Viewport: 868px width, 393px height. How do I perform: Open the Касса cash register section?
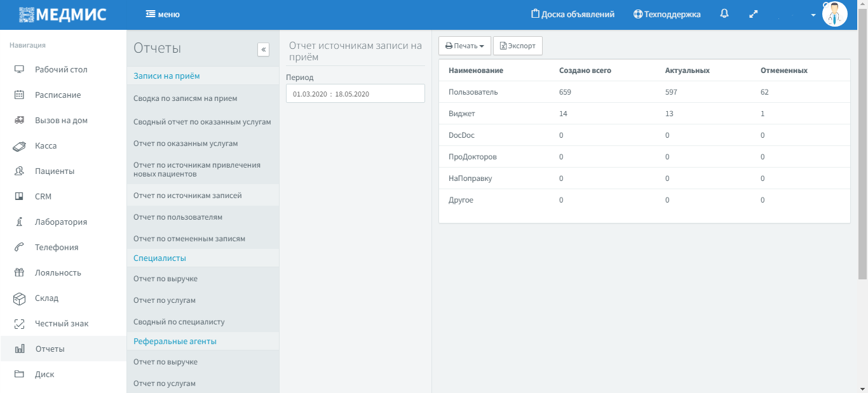coord(46,145)
